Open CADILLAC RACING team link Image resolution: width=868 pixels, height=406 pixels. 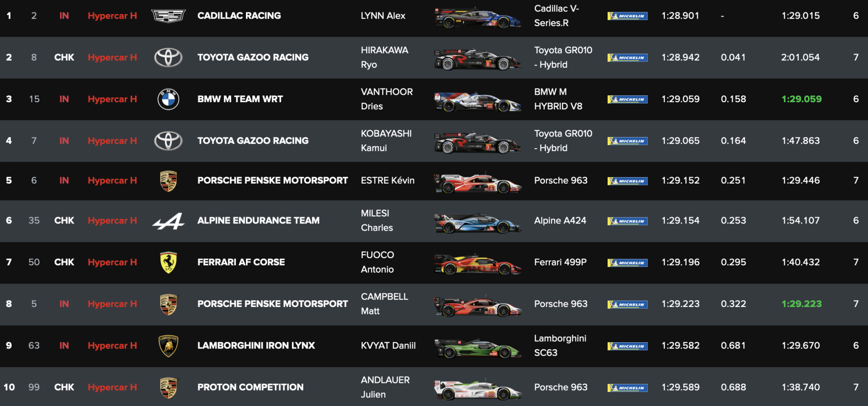point(239,16)
